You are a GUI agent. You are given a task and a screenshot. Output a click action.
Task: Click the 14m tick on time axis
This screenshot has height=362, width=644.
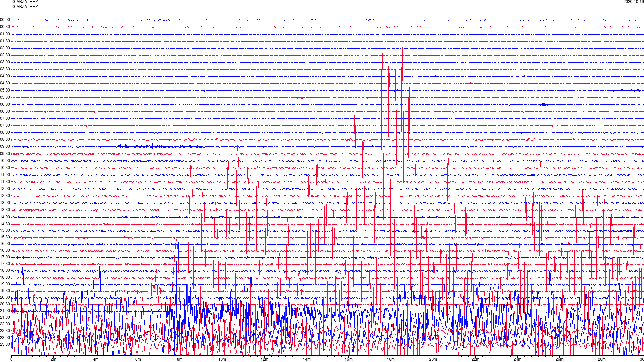point(307,359)
